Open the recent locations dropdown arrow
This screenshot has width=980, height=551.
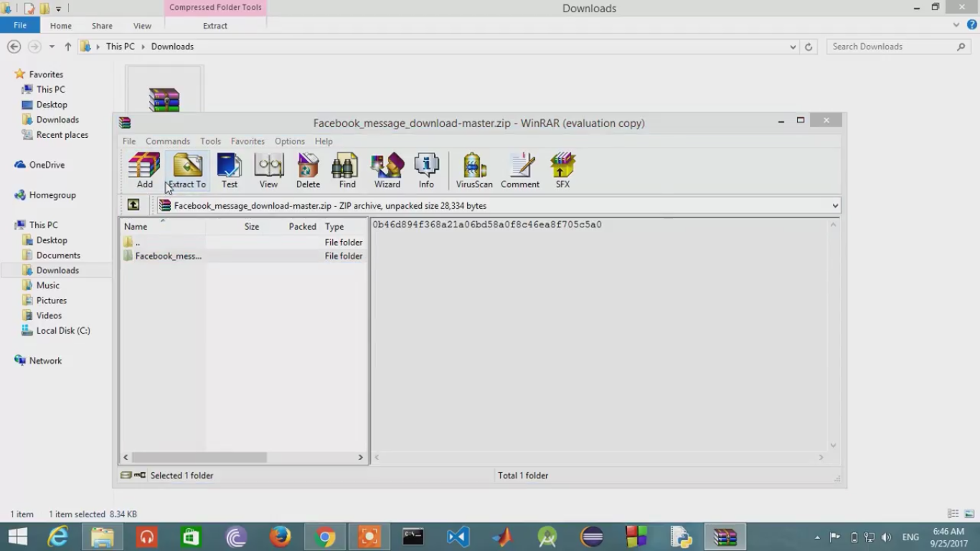[x=52, y=47]
